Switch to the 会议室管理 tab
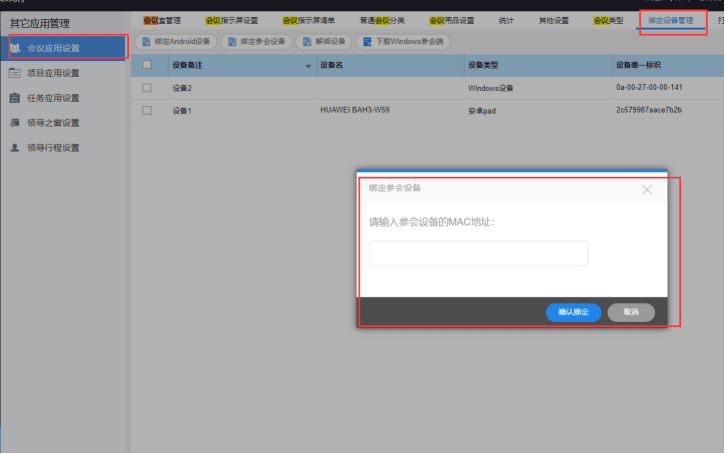The width and height of the screenshot is (725, 454). [x=162, y=20]
